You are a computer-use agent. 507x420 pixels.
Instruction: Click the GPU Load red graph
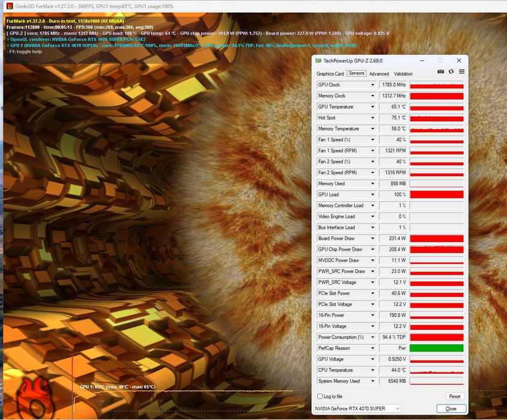437,194
